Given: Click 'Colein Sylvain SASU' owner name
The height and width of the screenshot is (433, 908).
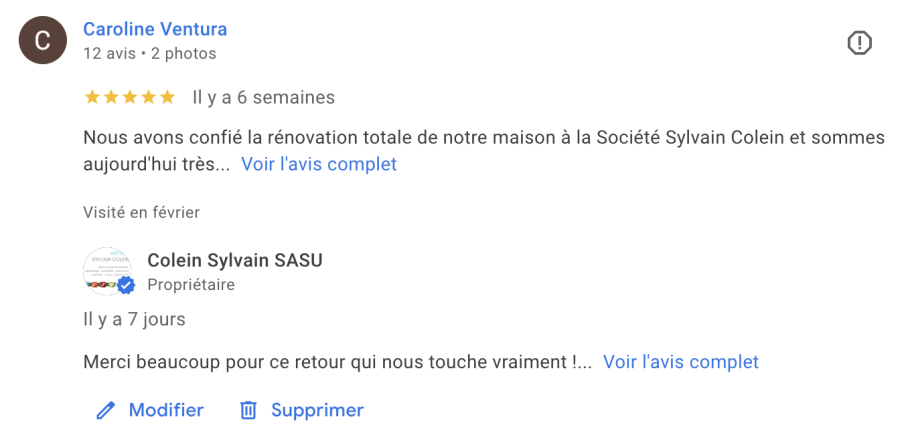Looking at the screenshot, I should click(234, 260).
